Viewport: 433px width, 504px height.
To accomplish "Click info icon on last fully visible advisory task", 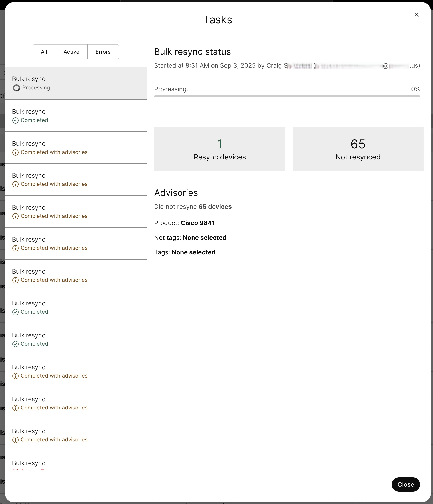I will (16, 440).
